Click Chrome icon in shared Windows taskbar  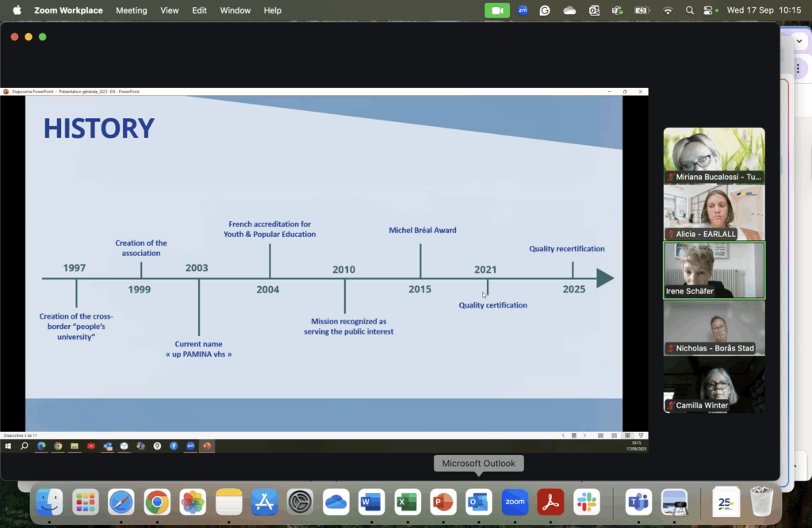tap(58, 446)
